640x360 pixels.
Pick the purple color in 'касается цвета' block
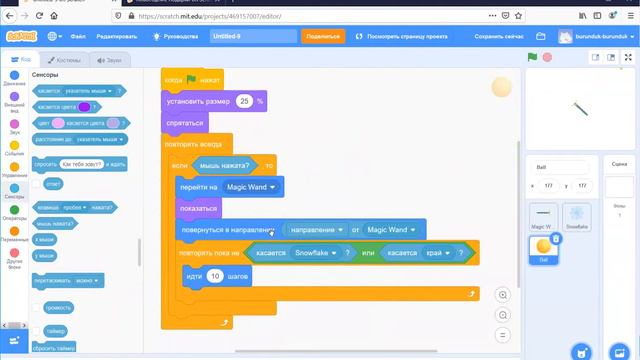[84, 107]
